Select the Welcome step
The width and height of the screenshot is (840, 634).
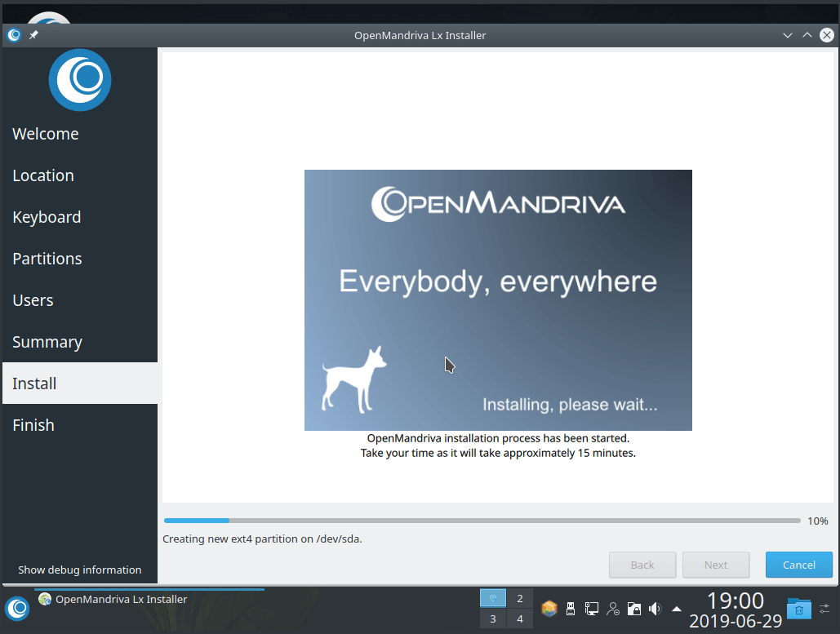click(x=46, y=133)
